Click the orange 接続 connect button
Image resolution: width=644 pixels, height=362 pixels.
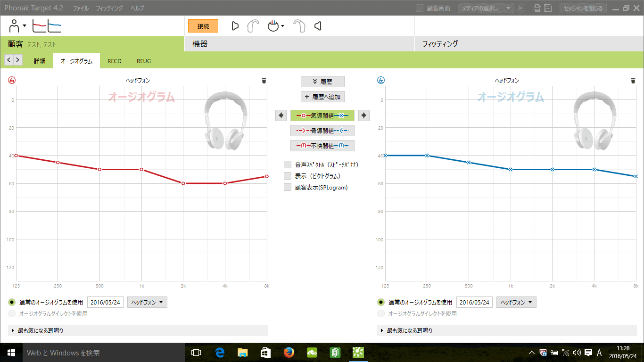pyautogui.click(x=203, y=26)
